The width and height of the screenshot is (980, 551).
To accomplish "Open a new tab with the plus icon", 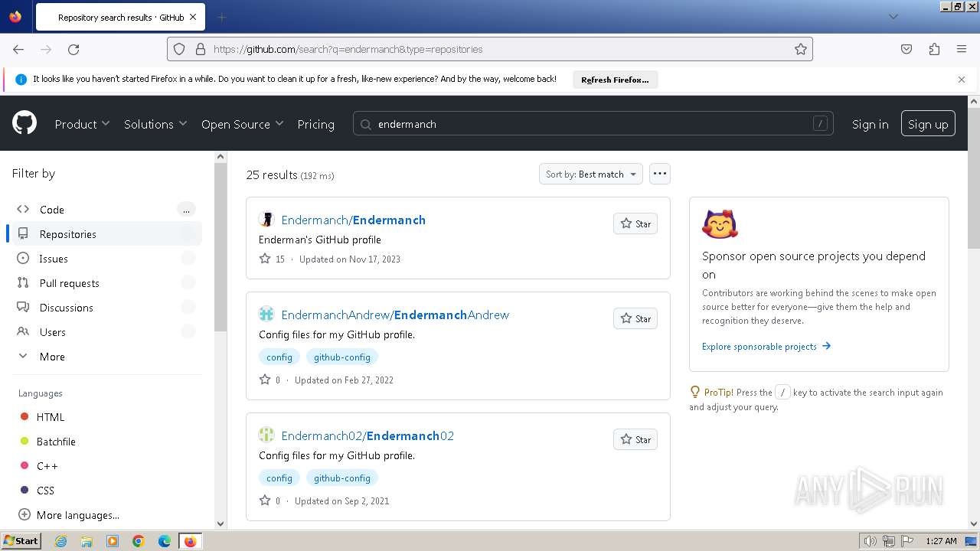I will (x=221, y=17).
